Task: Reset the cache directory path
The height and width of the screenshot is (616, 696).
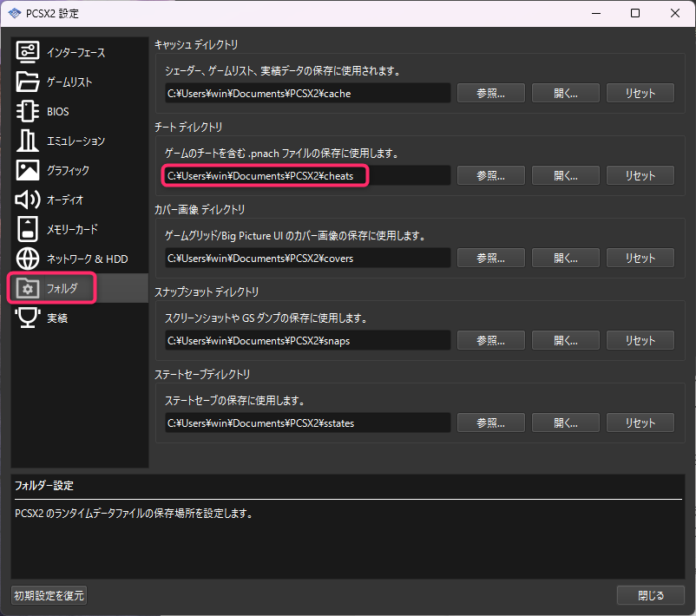Action: 640,93
